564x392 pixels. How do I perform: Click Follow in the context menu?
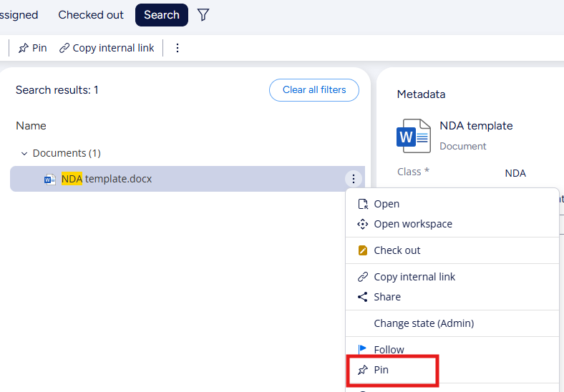tap(389, 350)
